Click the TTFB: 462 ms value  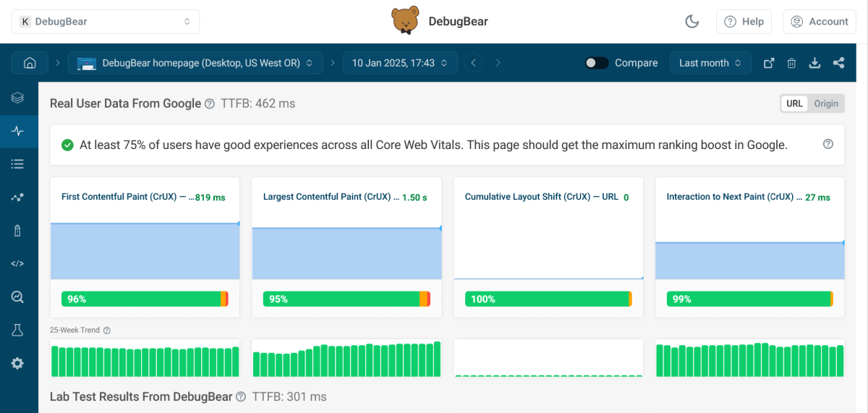258,103
